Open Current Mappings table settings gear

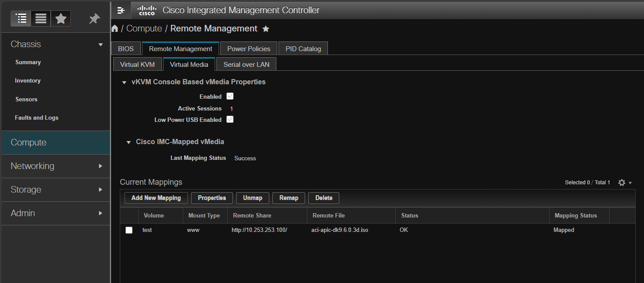click(622, 183)
